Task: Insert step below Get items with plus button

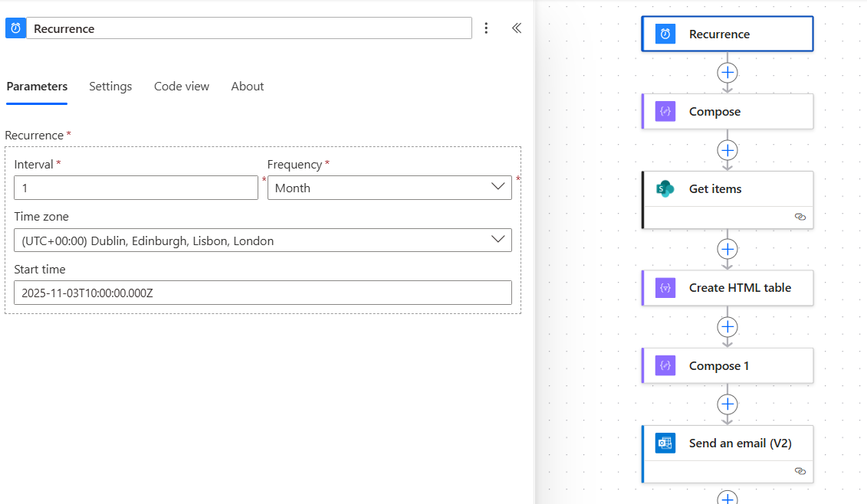Action: (727, 249)
